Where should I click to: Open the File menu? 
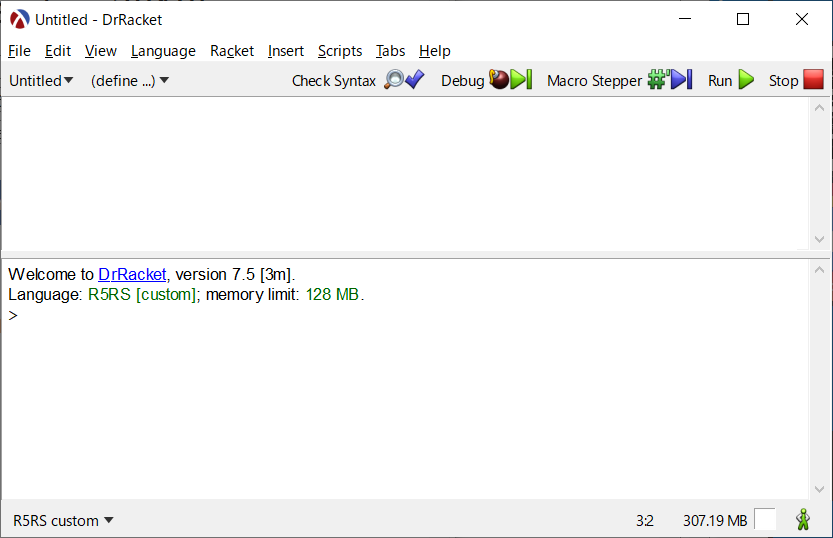pos(19,51)
